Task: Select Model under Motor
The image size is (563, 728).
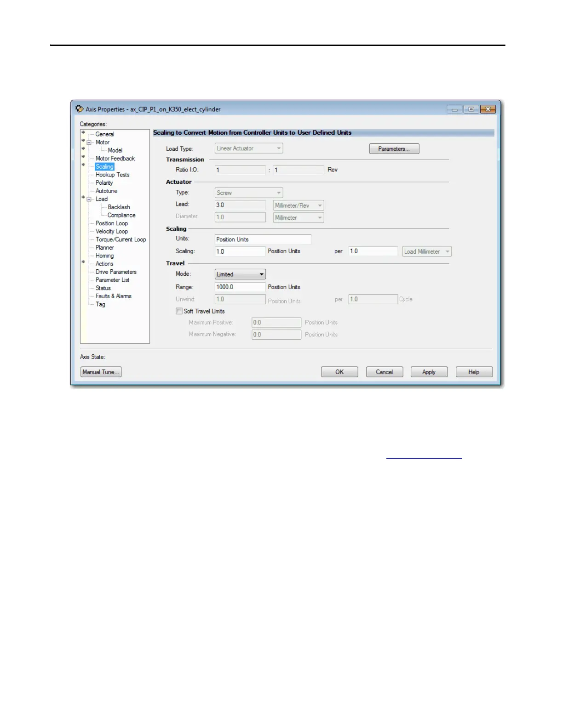Action: pyautogui.click(x=115, y=150)
